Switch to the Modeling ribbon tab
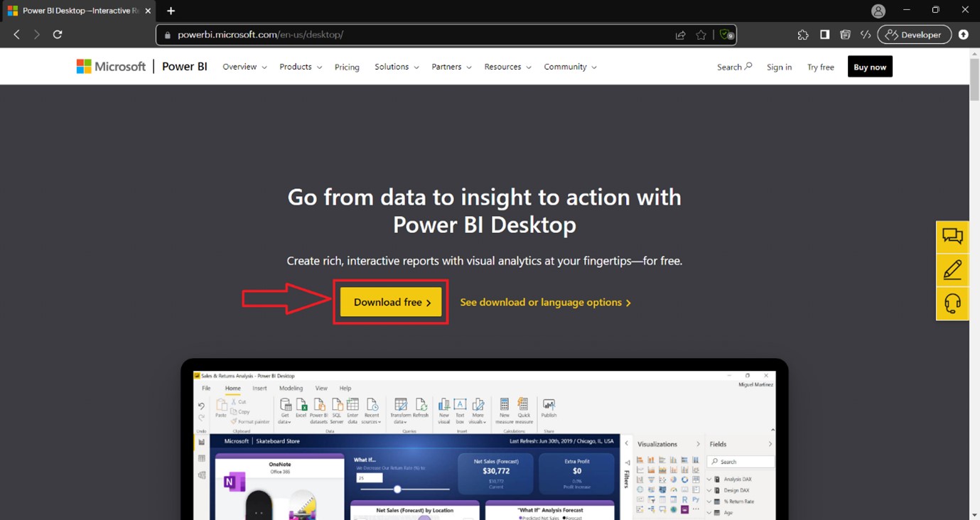 pos(291,387)
